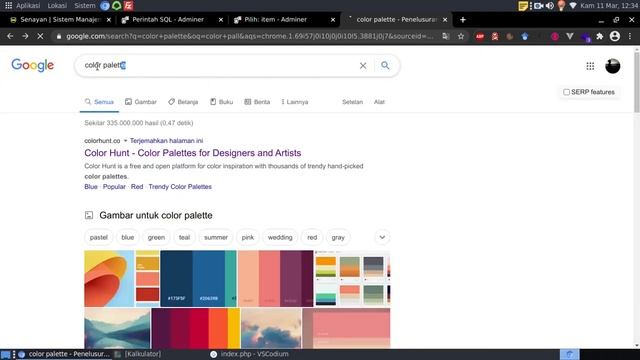Close the Pilih: item - Adminer tab
This screenshot has width=640, height=360.
pos(333,20)
